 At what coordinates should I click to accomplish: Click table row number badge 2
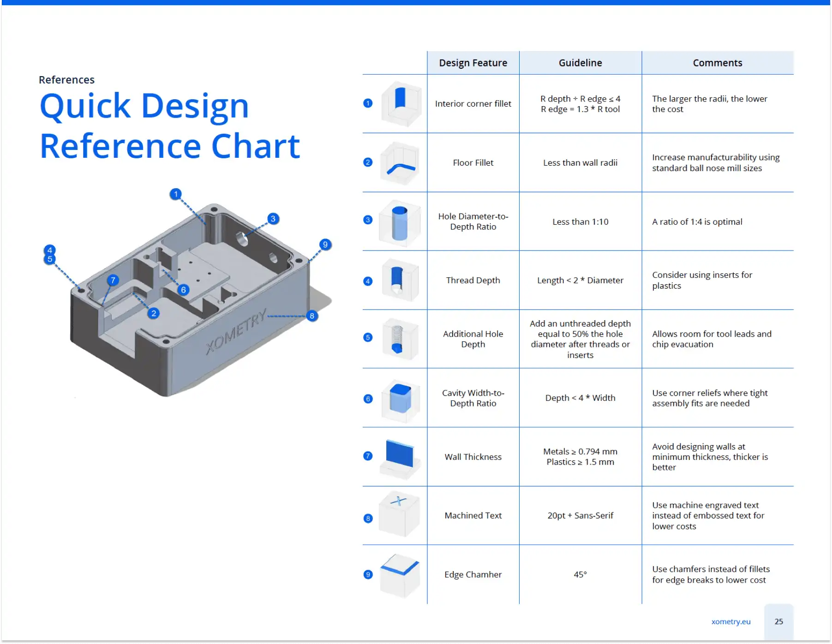coord(368,162)
